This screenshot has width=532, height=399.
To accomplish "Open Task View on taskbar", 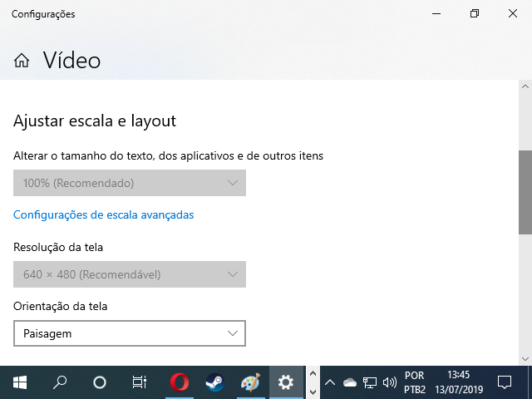I will 140,382.
